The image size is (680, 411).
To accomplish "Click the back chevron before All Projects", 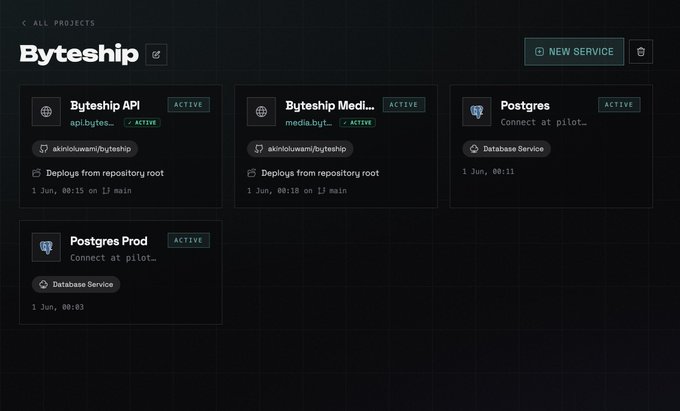I will 24,23.
